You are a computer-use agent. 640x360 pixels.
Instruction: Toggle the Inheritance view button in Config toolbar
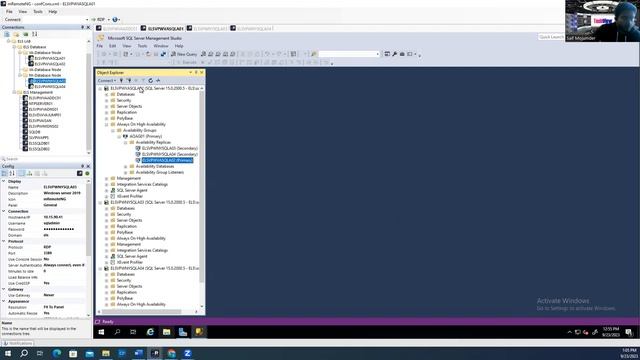pyautogui.click(x=29, y=173)
